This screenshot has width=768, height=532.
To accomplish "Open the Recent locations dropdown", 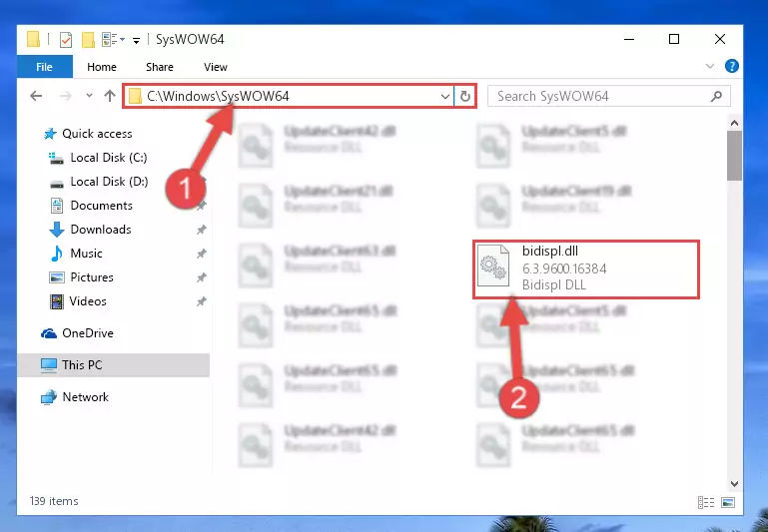I will [x=89, y=96].
